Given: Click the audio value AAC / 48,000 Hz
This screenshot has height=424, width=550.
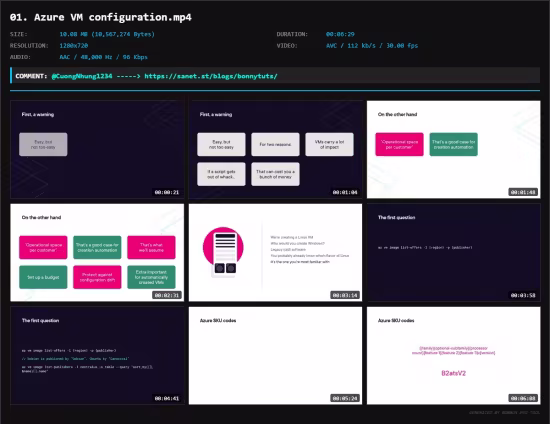Looking at the screenshot, I should pos(103,57).
